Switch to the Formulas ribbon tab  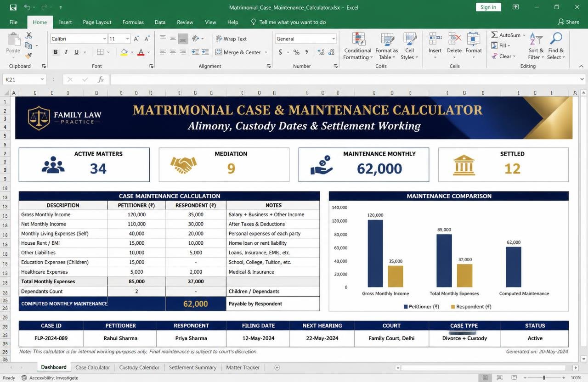pyautogui.click(x=133, y=22)
